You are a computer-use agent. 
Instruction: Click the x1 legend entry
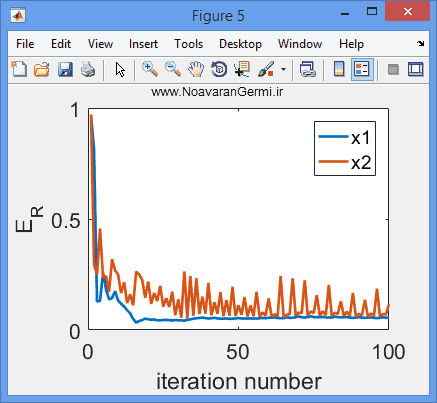tap(345, 137)
